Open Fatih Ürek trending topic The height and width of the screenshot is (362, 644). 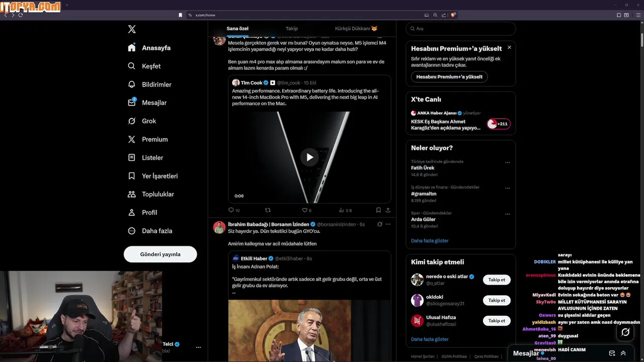click(423, 168)
